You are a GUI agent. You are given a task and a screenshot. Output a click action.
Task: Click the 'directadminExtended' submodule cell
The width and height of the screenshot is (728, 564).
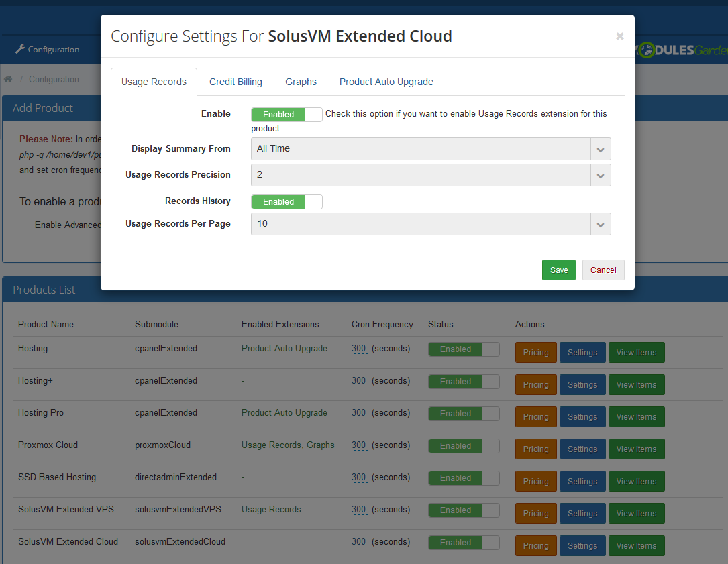point(176,477)
